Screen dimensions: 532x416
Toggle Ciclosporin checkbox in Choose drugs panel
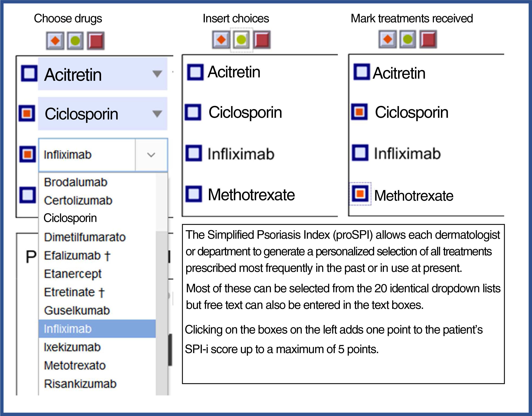(27, 113)
